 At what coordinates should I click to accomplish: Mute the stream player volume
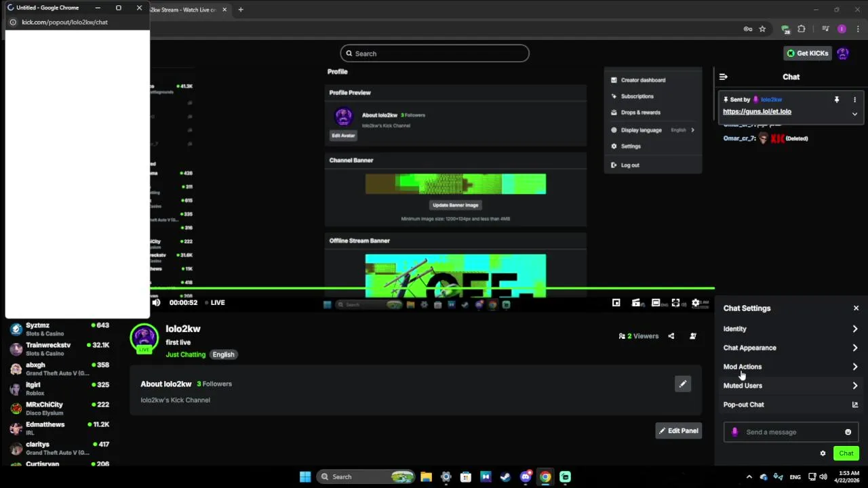tap(156, 302)
